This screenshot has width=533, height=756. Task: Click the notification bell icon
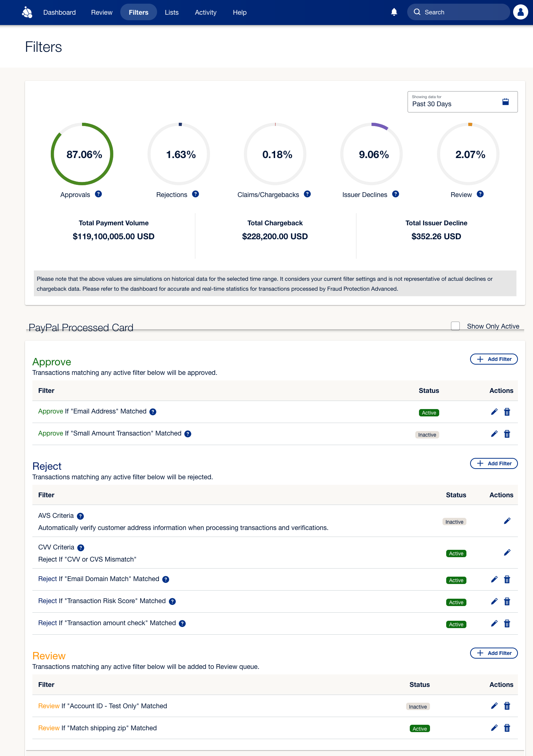394,12
